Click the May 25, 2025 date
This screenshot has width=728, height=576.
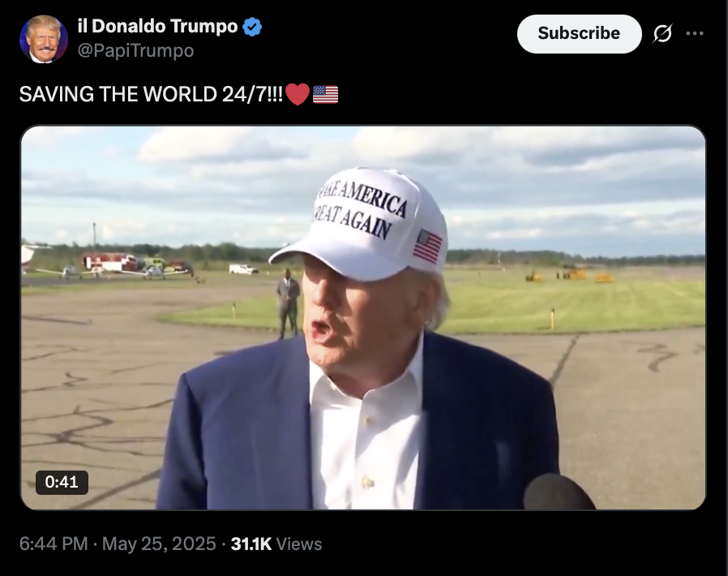159,544
